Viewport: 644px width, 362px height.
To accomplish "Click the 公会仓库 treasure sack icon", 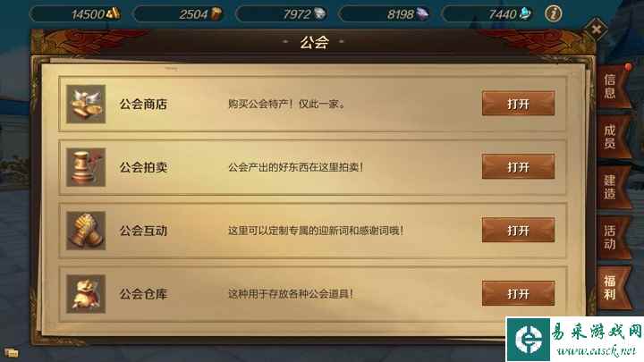I will 86,294.
